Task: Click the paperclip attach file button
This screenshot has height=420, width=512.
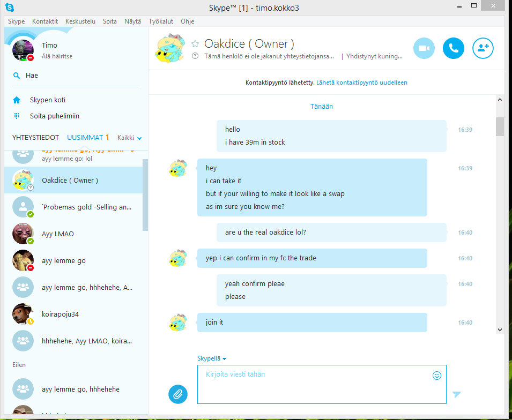Action: click(178, 394)
